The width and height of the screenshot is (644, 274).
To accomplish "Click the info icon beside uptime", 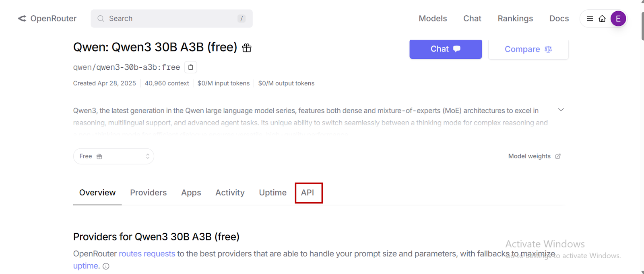I will pyautogui.click(x=106, y=266).
